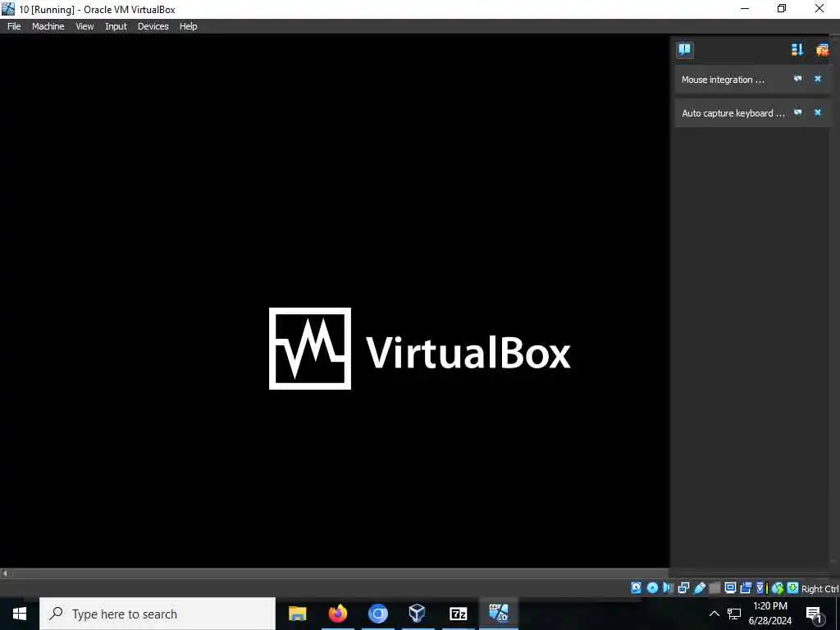
Task: Click the grey shared folders status icon
Action: tap(714, 588)
